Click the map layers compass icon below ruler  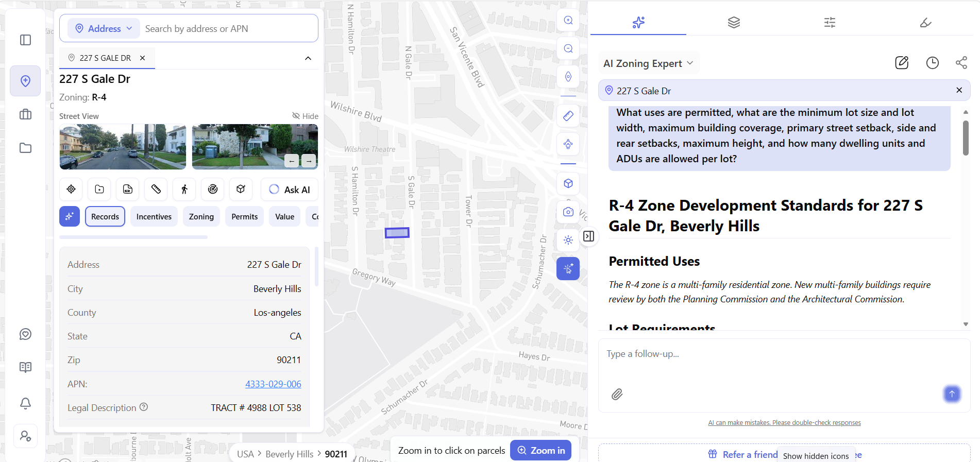568,144
